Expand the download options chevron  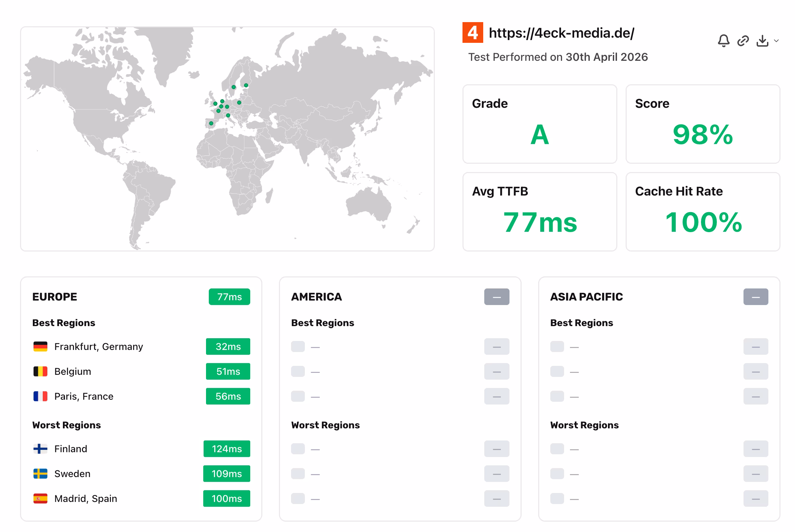(776, 41)
